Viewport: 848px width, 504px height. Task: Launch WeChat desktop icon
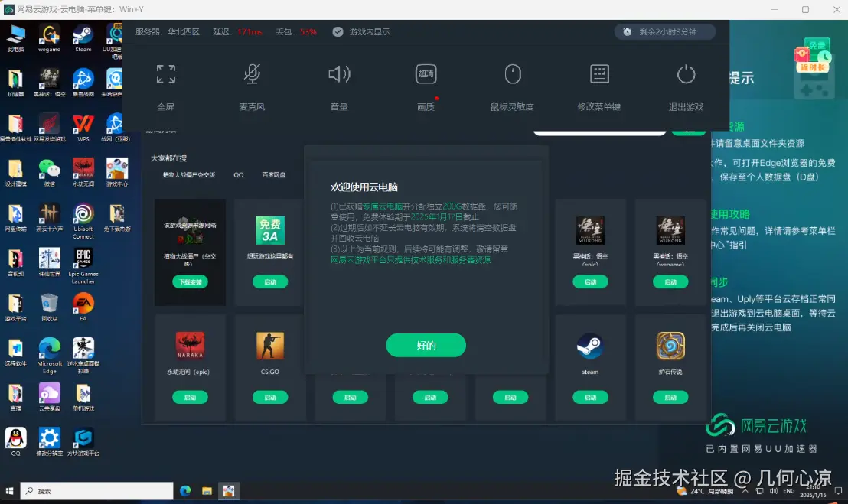pos(48,170)
